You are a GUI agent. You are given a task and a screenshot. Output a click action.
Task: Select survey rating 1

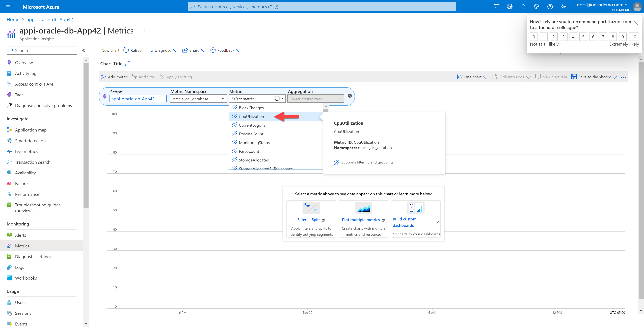pyautogui.click(x=544, y=37)
